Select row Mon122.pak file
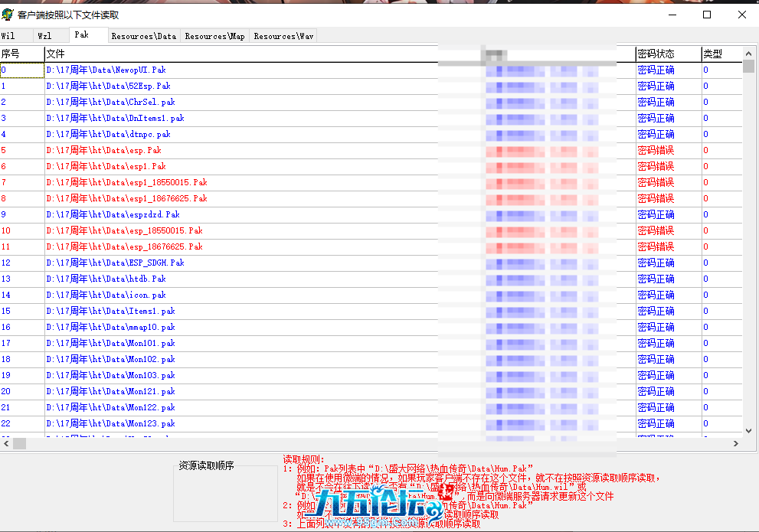The height and width of the screenshot is (532, 759). (x=371, y=407)
